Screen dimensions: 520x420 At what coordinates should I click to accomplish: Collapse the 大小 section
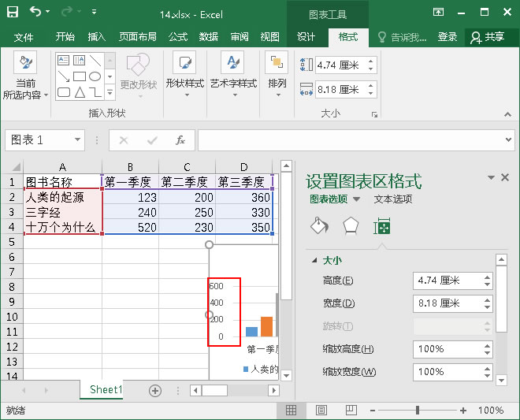click(314, 261)
